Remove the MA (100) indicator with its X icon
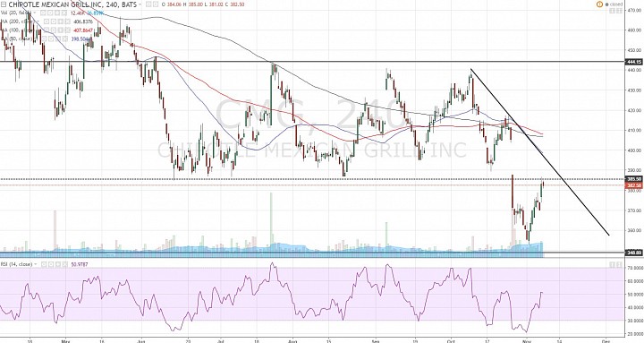Image resolution: width=644 pixels, height=343 pixels. [x=67, y=30]
